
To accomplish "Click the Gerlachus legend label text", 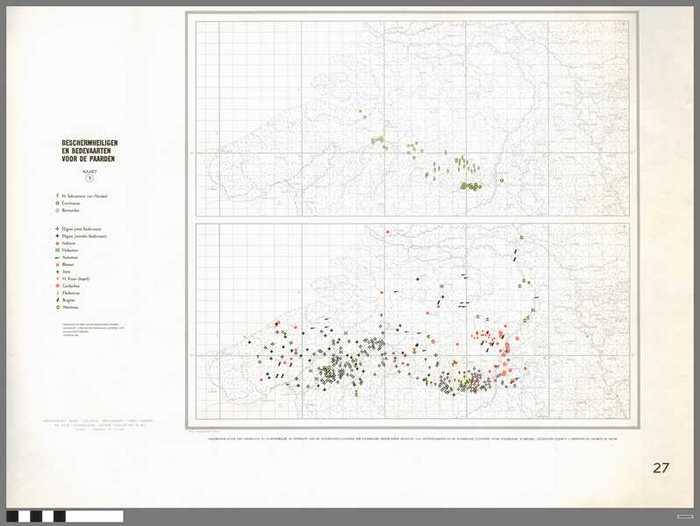I will coord(76,284).
